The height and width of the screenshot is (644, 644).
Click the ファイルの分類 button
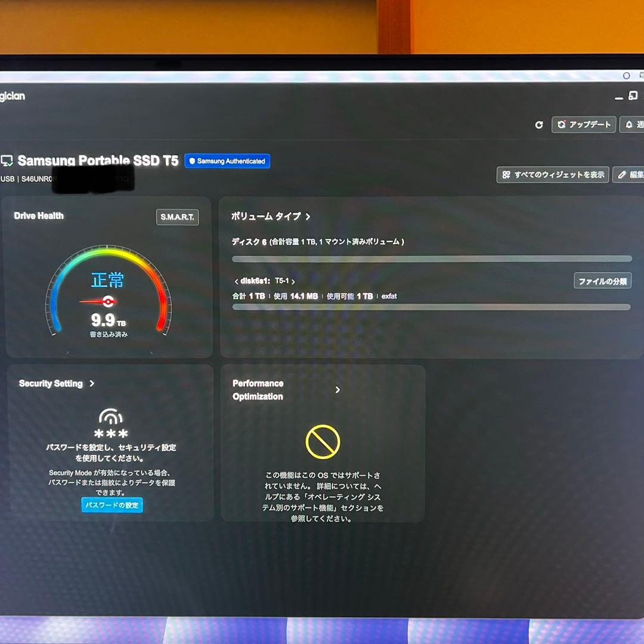click(x=602, y=281)
